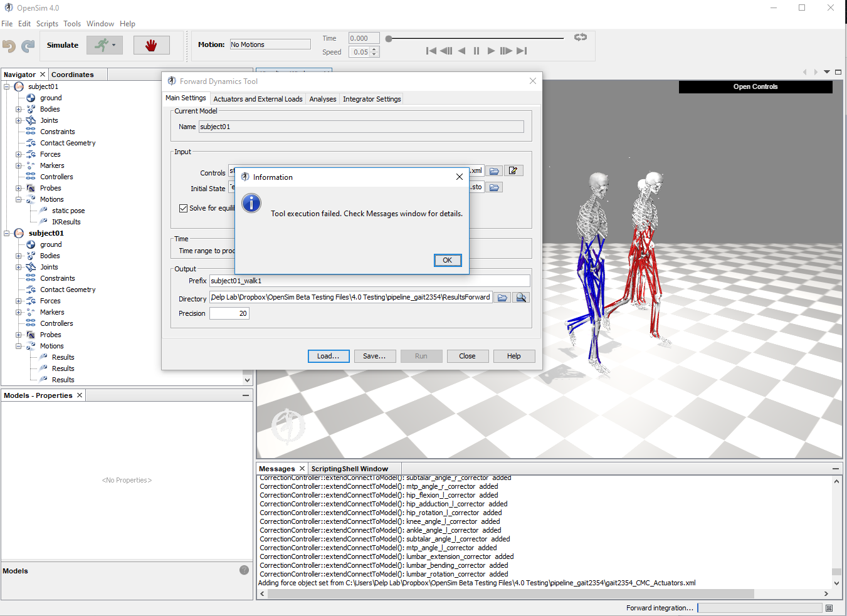
Task: Click the red hand stop simulation icon
Action: point(151,44)
